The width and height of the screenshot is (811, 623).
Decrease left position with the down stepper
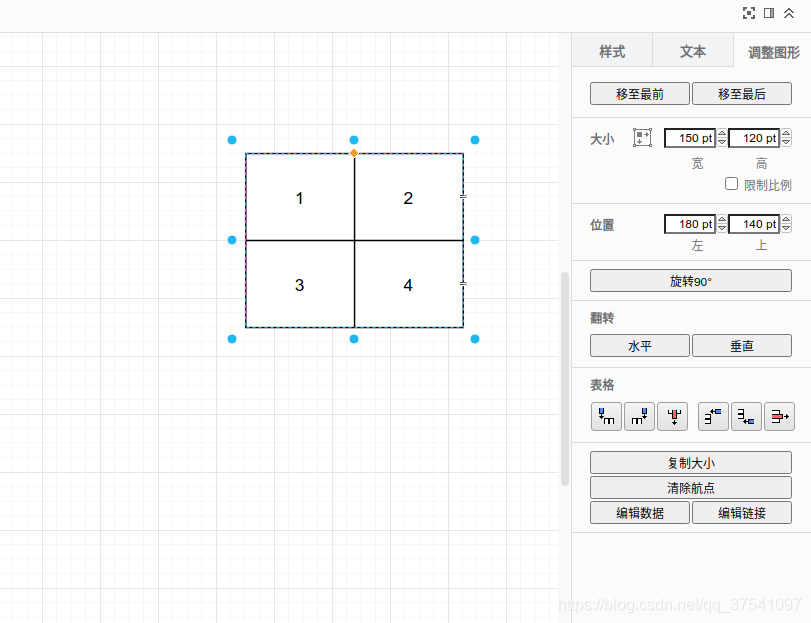point(722,228)
